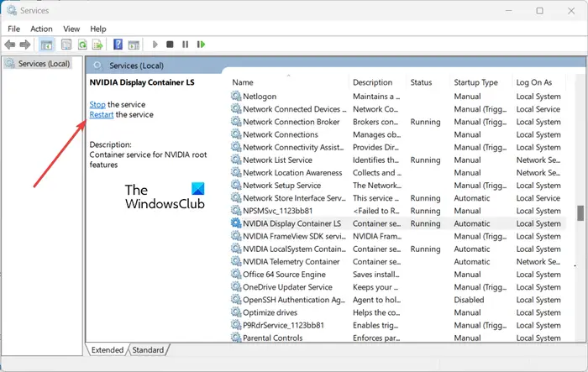Click gear icon of Network Setup Service
Image resolution: width=588 pixels, height=372 pixels.
point(236,186)
